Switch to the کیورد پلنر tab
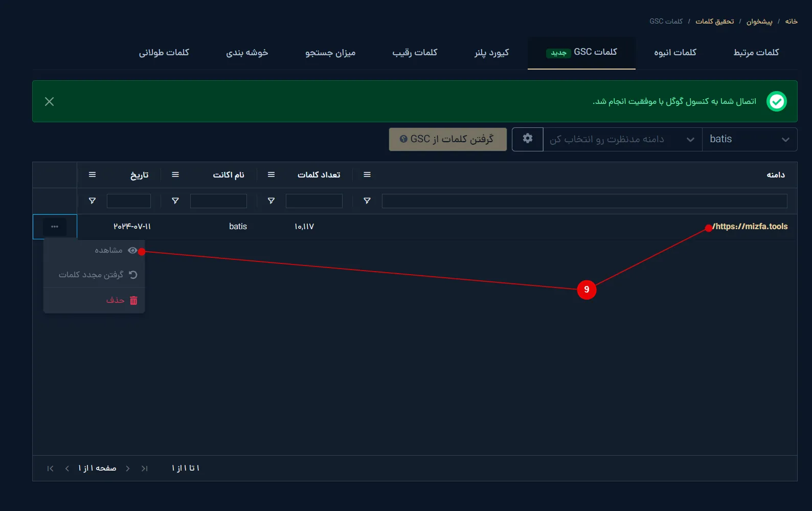 click(x=491, y=53)
